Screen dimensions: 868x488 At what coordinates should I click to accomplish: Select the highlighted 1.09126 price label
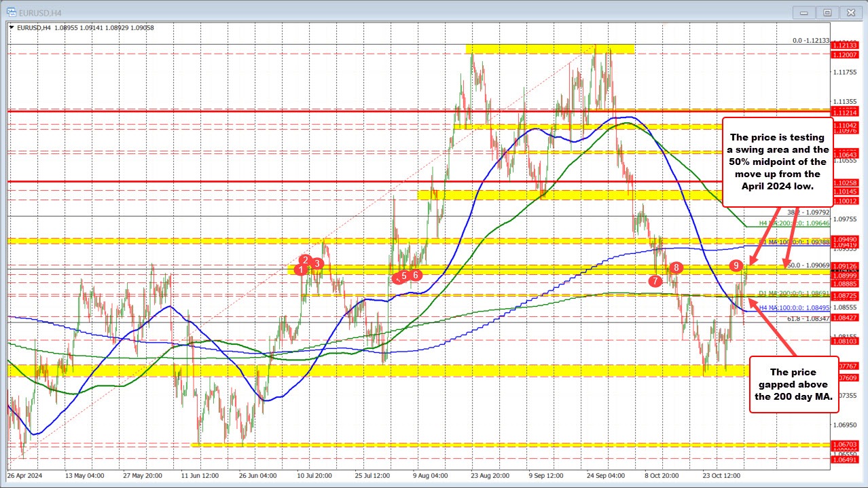click(x=844, y=265)
